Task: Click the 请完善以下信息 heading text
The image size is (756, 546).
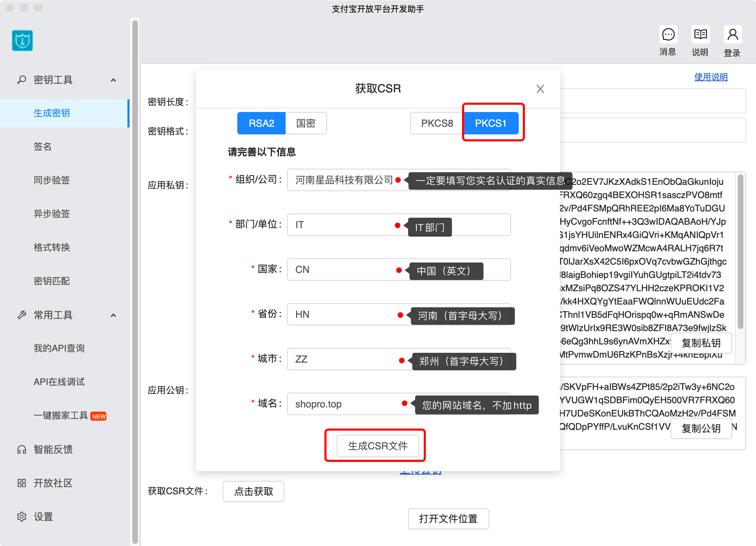Action: 262,152
